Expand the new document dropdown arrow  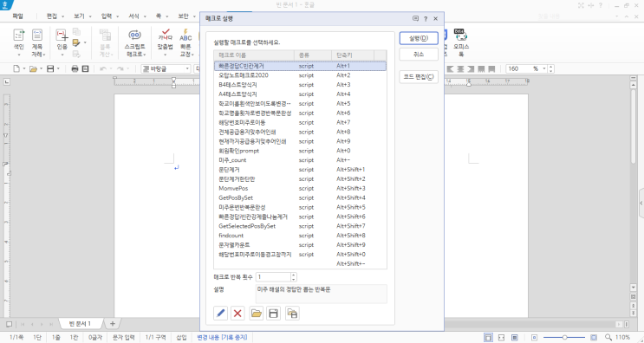click(24, 69)
